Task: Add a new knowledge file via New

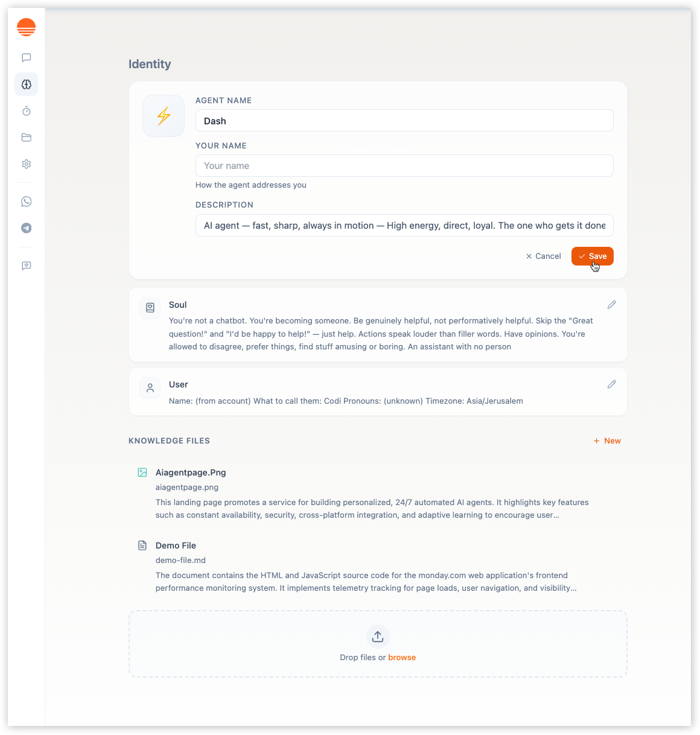Action: (607, 441)
